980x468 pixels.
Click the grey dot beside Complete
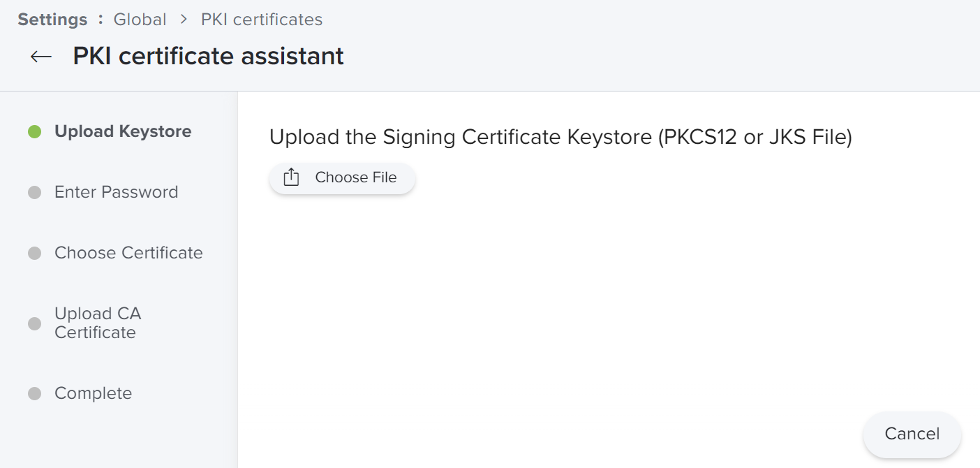[x=34, y=394]
